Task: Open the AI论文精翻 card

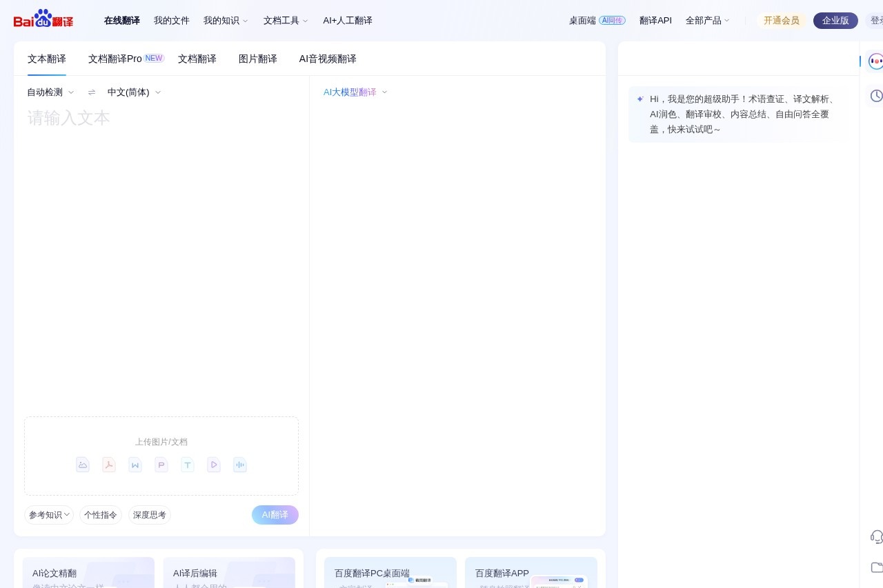Action: point(88,572)
